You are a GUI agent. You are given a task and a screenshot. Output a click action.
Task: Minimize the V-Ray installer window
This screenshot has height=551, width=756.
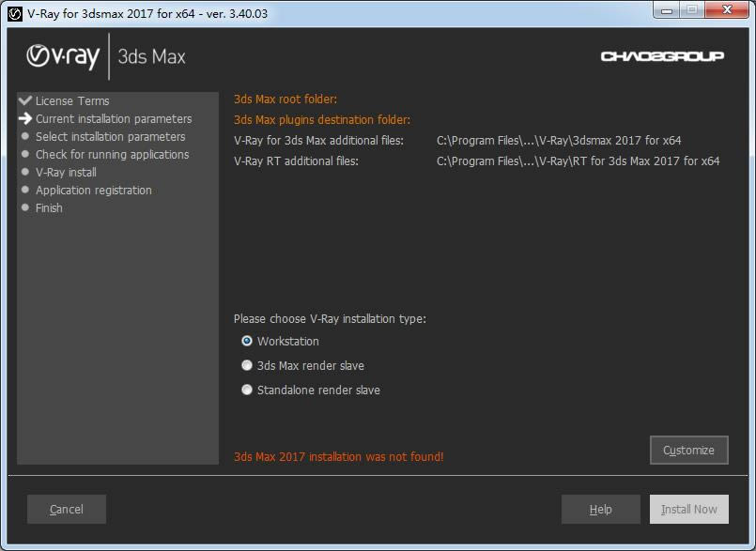click(x=667, y=10)
